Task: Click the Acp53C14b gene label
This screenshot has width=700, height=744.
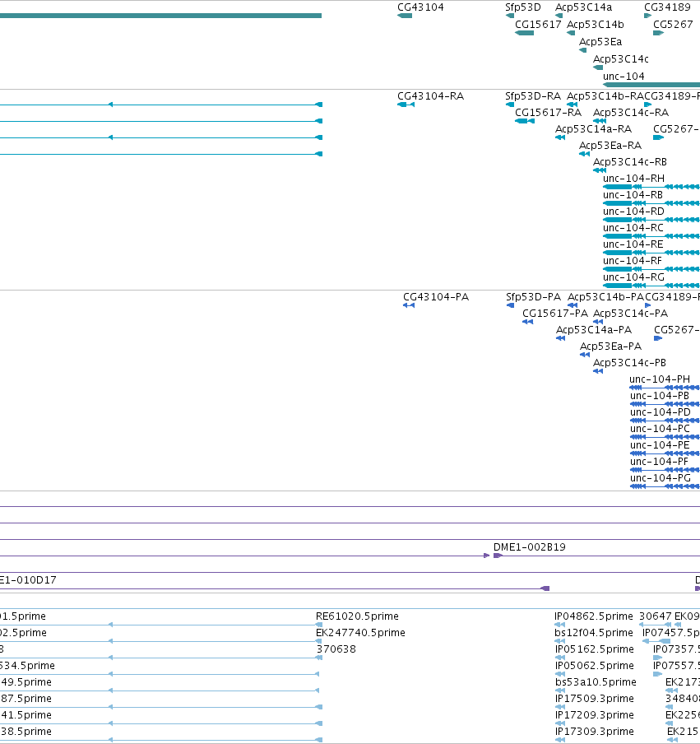Action: click(x=596, y=24)
